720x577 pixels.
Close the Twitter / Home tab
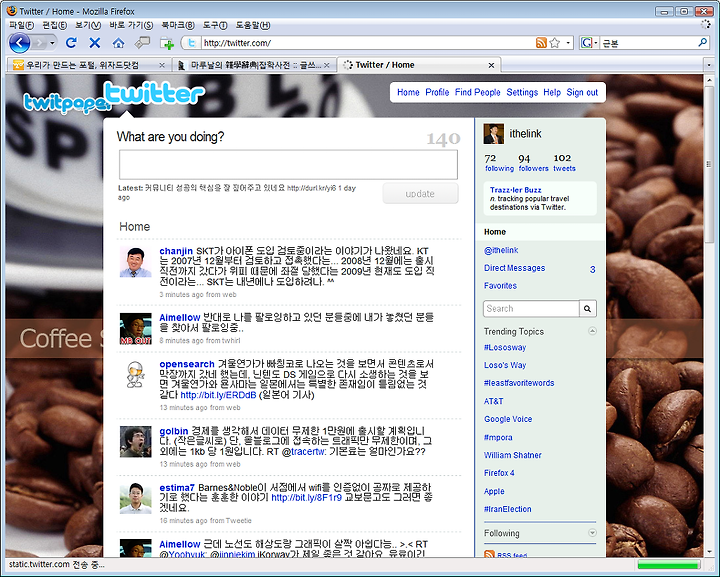tap(491, 65)
